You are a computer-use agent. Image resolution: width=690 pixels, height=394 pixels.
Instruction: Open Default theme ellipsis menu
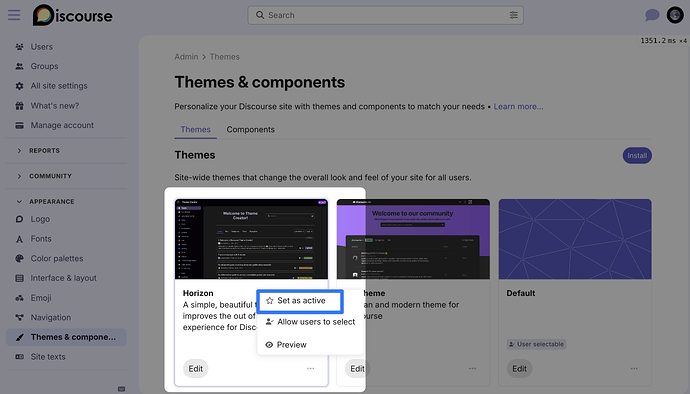(634, 368)
